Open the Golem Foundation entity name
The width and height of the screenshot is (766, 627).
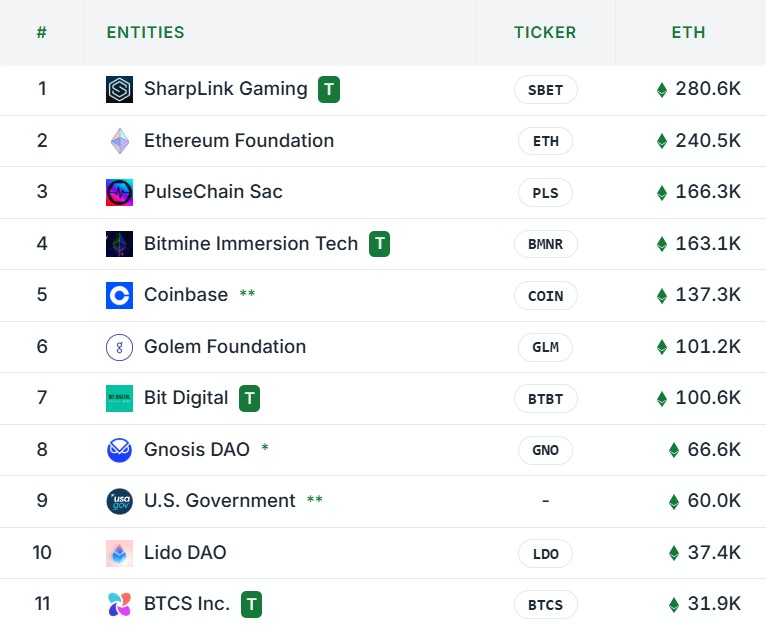tap(225, 346)
